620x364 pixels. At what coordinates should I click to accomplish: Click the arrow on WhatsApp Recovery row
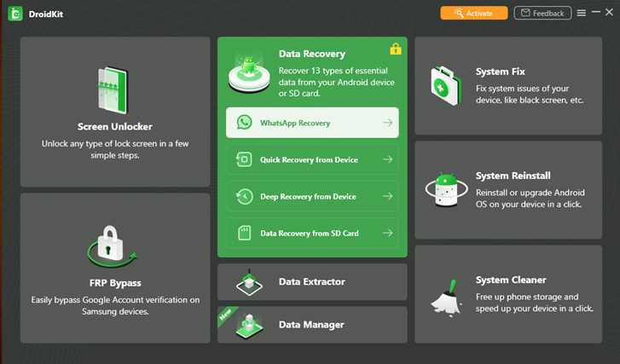387,123
